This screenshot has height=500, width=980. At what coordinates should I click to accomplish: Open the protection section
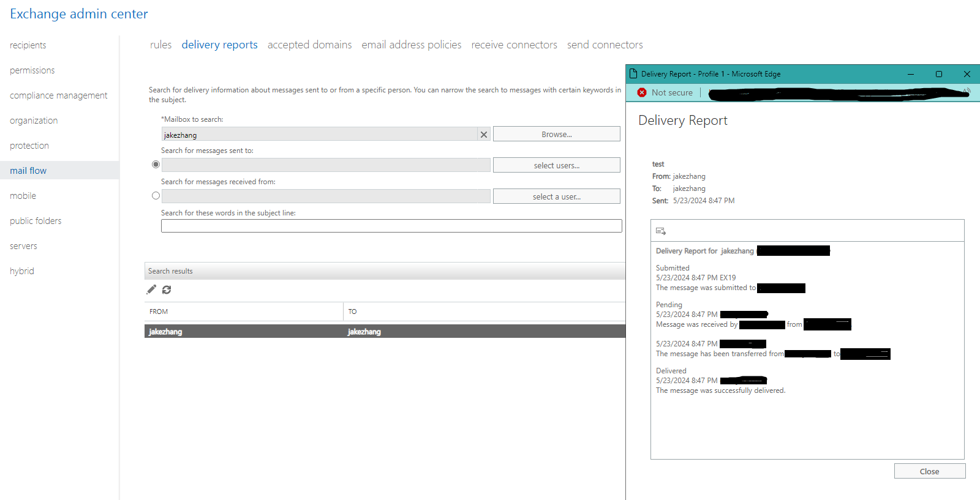[x=29, y=146]
